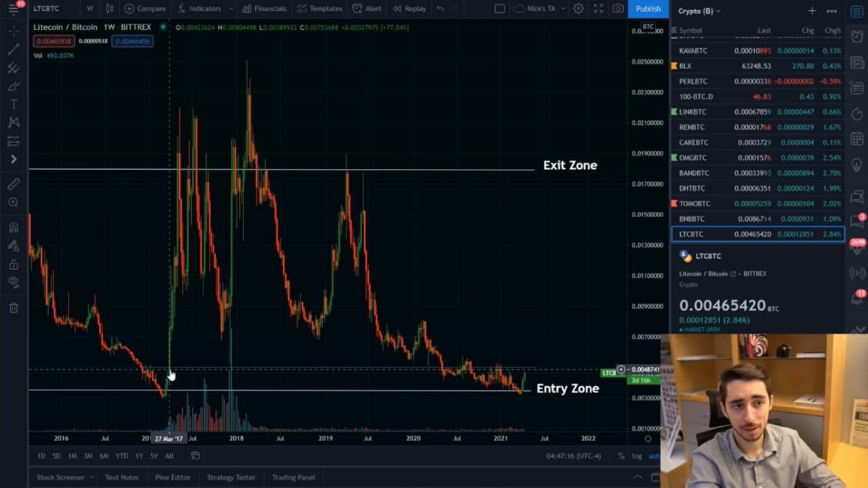
Task: Toggle auto scale on the price axis
Action: (x=654, y=456)
